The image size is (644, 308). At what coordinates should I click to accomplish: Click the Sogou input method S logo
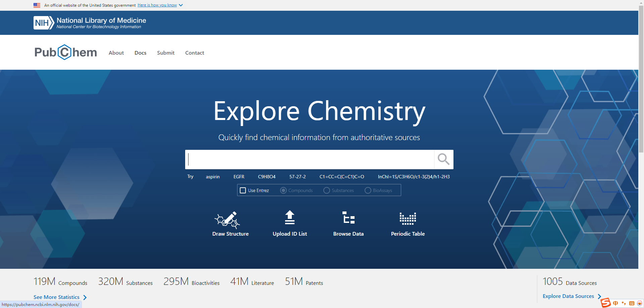pos(605,303)
